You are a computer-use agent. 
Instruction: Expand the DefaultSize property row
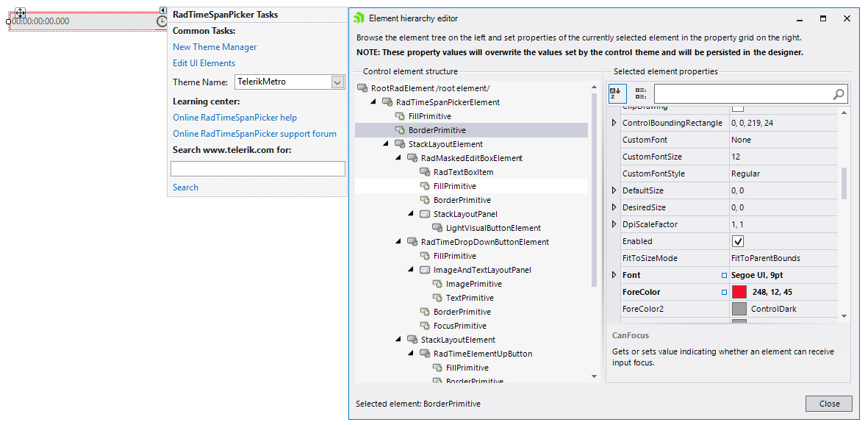tap(616, 190)
